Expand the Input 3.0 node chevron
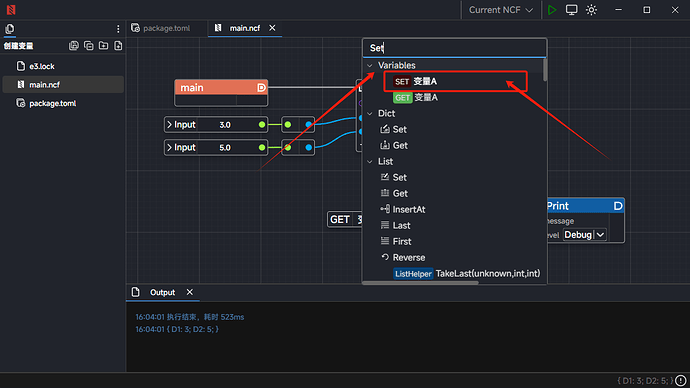690x388 pixels. [x=169, y=124]
